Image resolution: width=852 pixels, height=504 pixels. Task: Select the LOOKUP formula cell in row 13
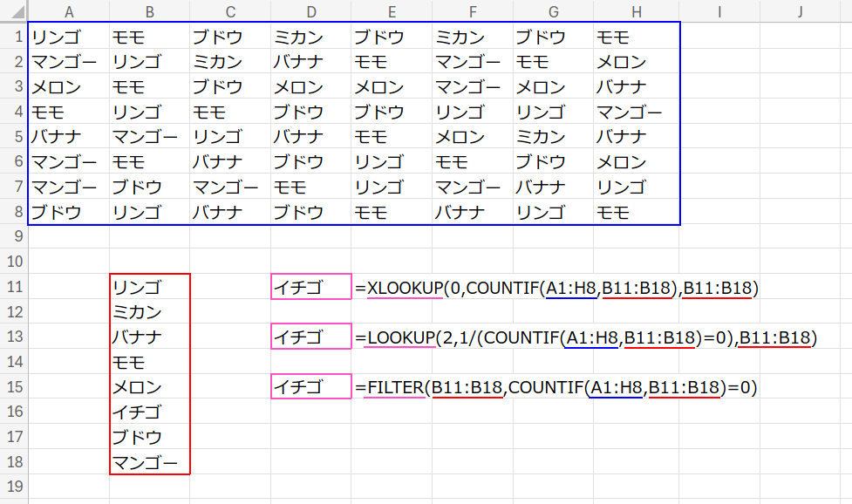[x=586, y=337]
